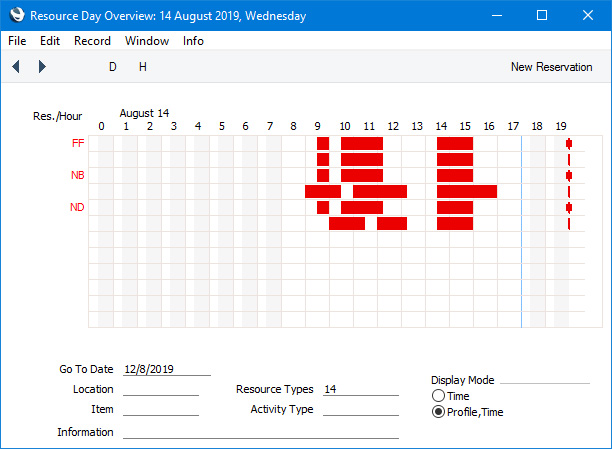Go to next day with right arrow
The height and width of the screenshot is (449, 612).
[42, 67]
